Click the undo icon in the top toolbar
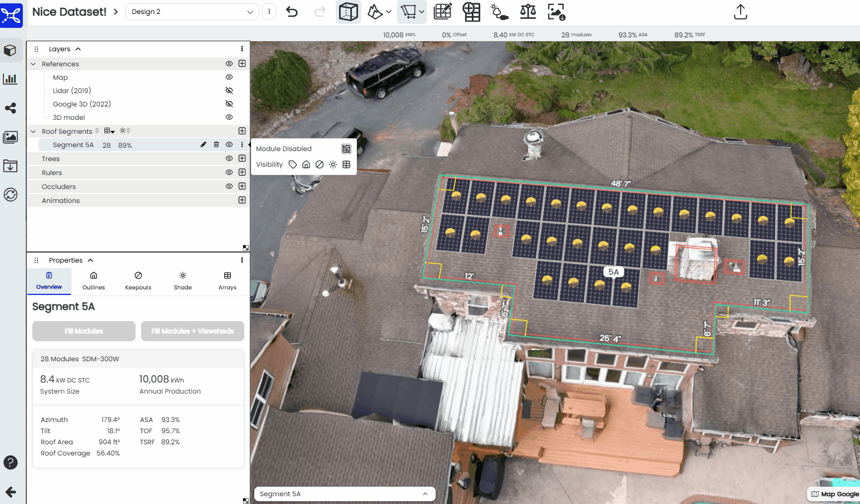860x504 pixels. click(x=292, y=11)
